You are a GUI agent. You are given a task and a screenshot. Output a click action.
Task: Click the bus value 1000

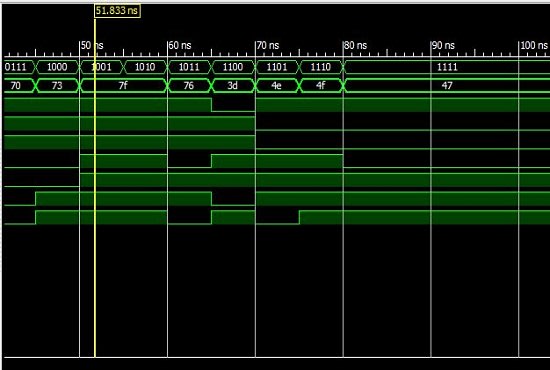point(57,67)
